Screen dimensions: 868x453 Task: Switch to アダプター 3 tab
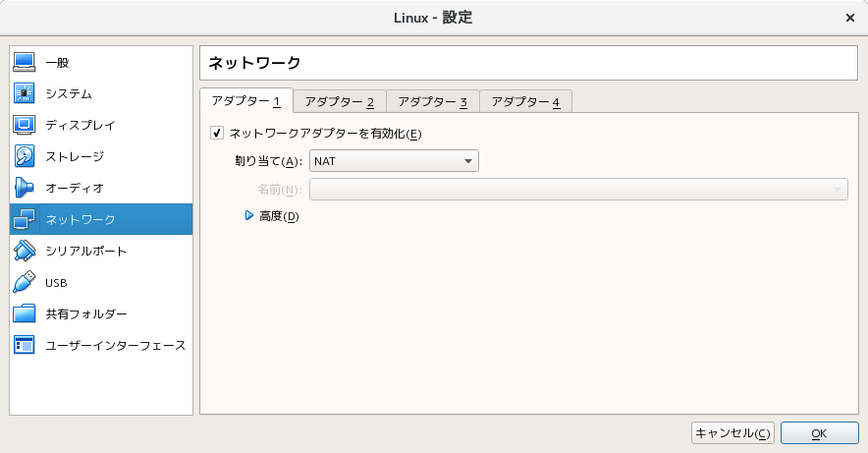tap(433, 102)
